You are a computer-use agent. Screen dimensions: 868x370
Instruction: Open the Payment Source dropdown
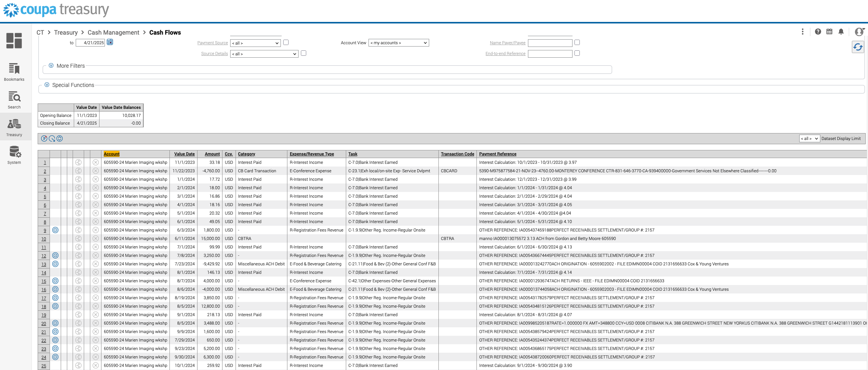point(256,43)
